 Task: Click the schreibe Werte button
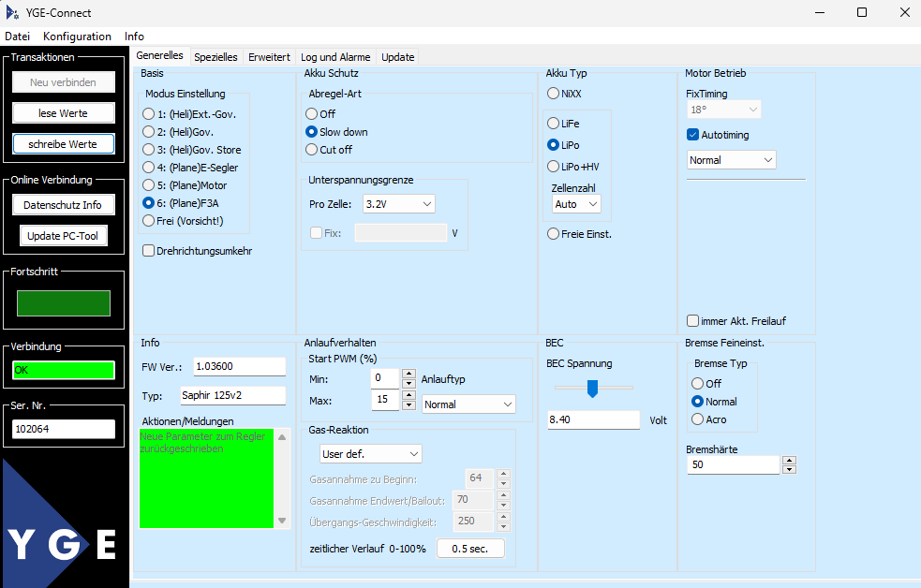[x=63, y=144]
